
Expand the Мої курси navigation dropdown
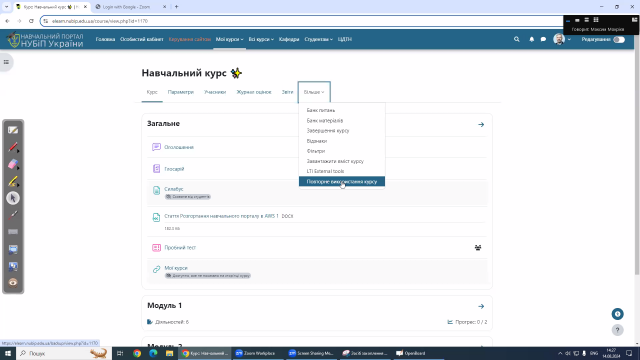tap(229, 39)
